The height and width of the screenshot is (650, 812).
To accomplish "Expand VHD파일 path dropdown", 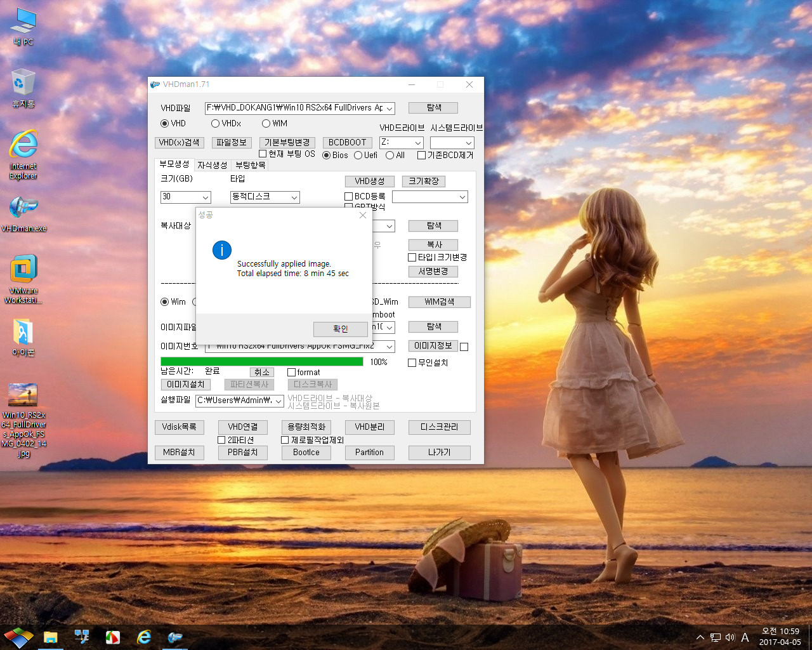I will point(390,109).
